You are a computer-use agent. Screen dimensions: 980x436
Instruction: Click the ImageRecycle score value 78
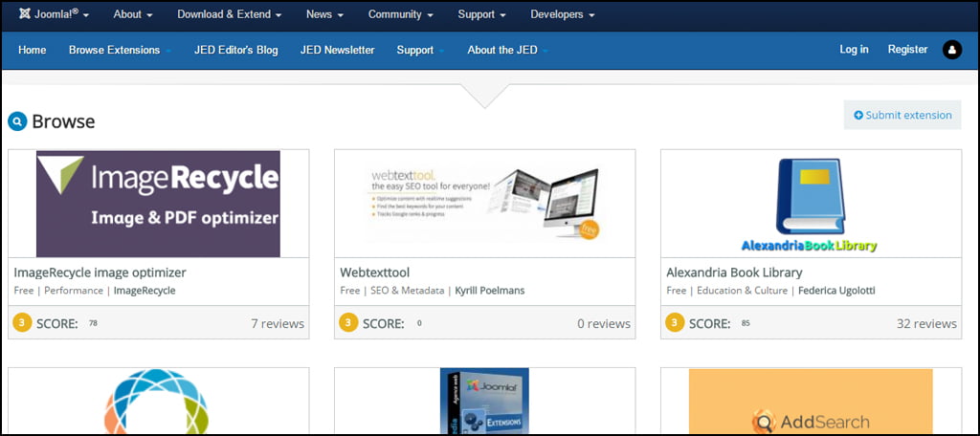click(93, 323)
